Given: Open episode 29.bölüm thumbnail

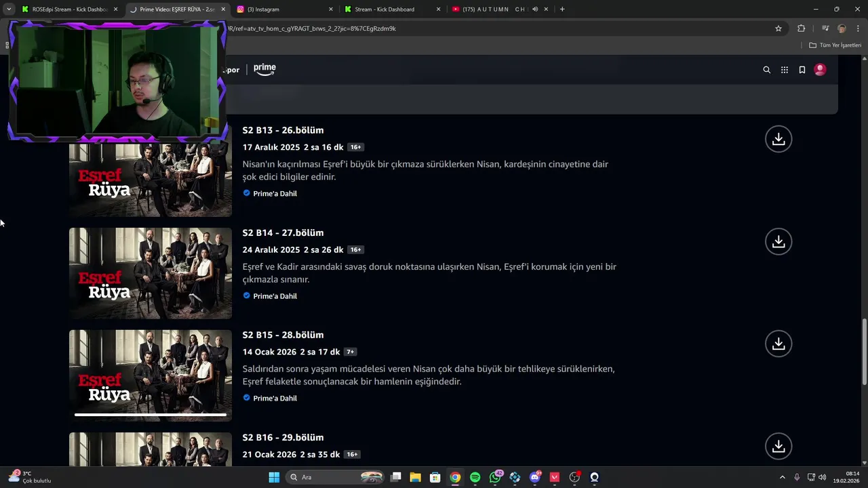Looking at the screenshot, I should 151,449.
